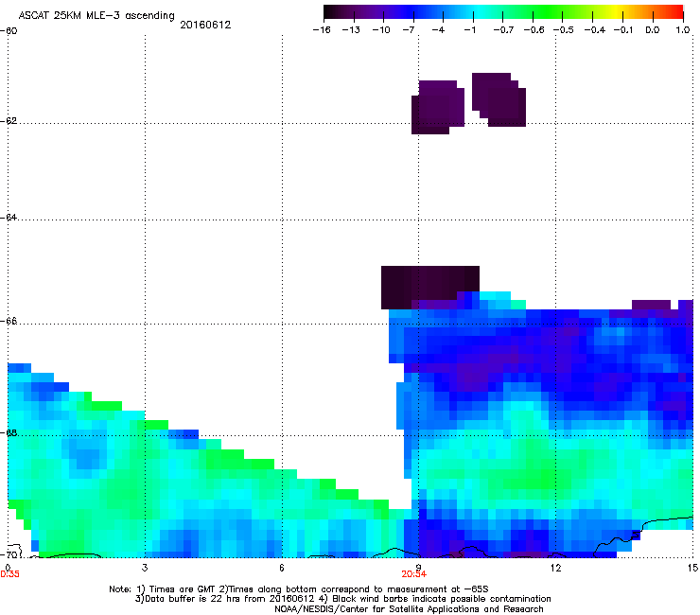Viewport: 700px width, 615px height.
Task: Click the right purple data patch near -62
Action: [499, 99]
